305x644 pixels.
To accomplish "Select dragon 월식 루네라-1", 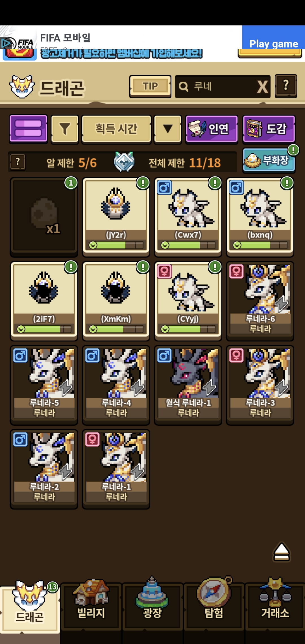I will tap(188, 385).
